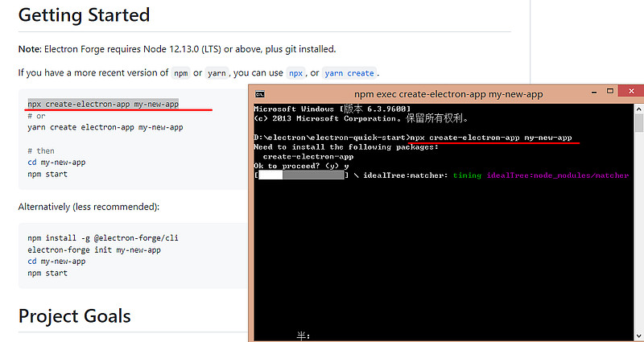The image size is (644, 342).
Task: Click the '# then' comment line
Action: click(x=41, y=150)
